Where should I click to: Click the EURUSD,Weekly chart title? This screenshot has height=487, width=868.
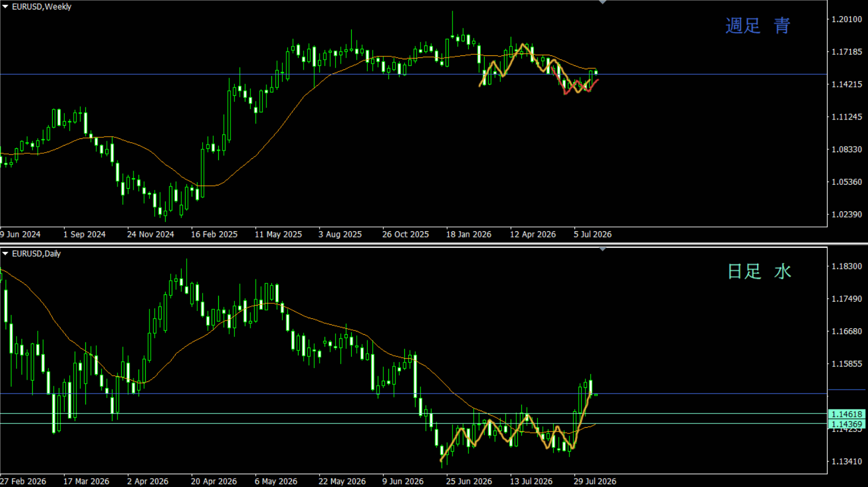click(42, 7)
